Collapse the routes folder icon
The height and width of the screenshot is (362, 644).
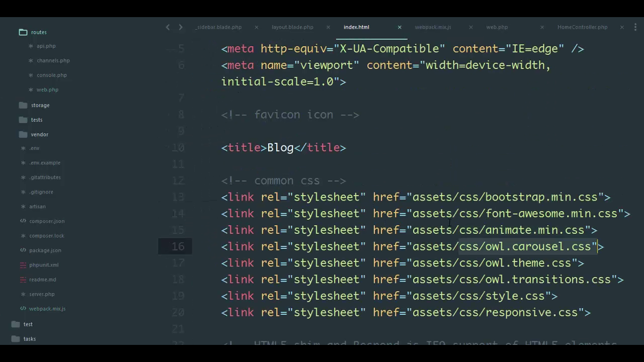pos(23,32)
